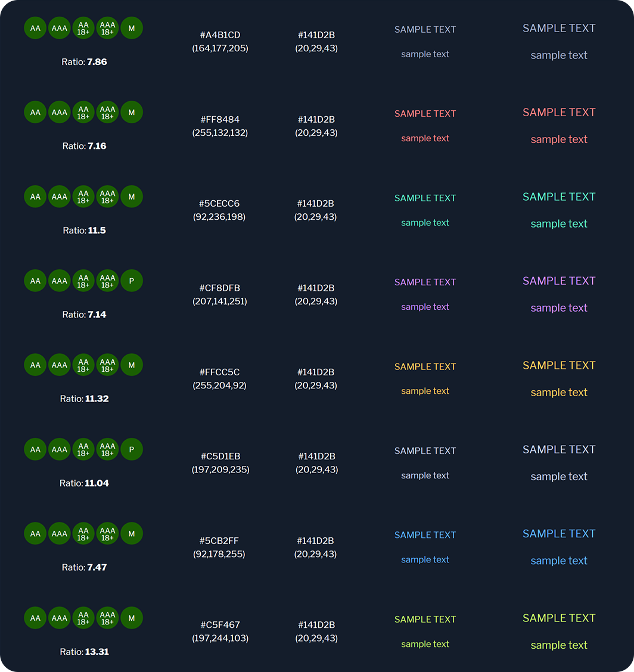Click the AAA 18+ badge in the #A4B1CD row

click(x=107, y=28)
